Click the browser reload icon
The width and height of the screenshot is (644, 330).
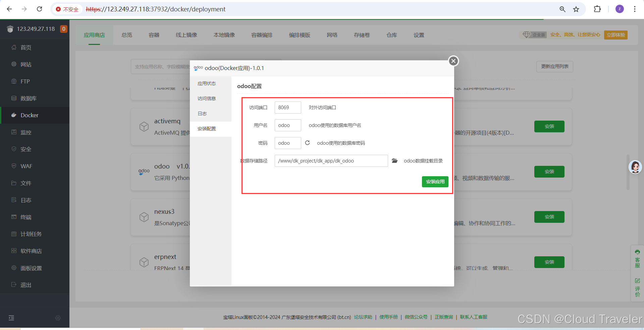[x=39, y=9]
